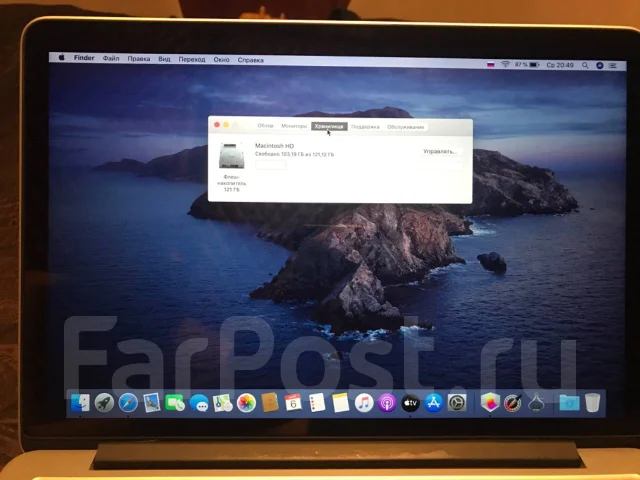Open Maps app in the dock
640x480 pixels.
click(x=222, y=403)
